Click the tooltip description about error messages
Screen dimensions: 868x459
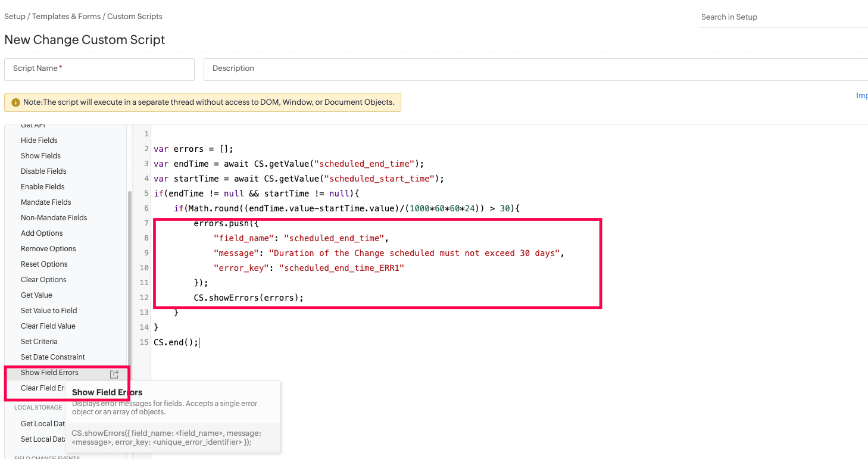(x=165, y=408)
